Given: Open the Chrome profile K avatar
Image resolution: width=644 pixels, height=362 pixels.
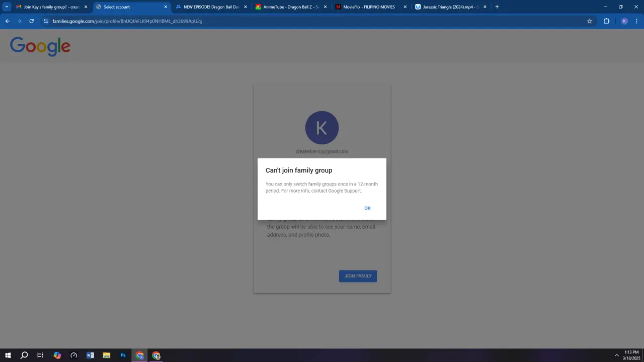Looking at the screenshot, I should 624,21.
